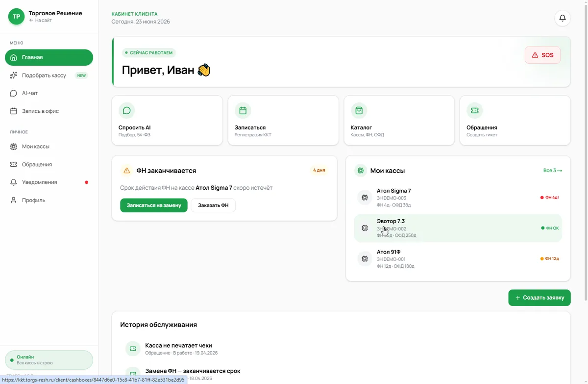Screen dimensions: 588x384
Task: Click shopping bag icon in Каталог card
Action: coord(359,110)
